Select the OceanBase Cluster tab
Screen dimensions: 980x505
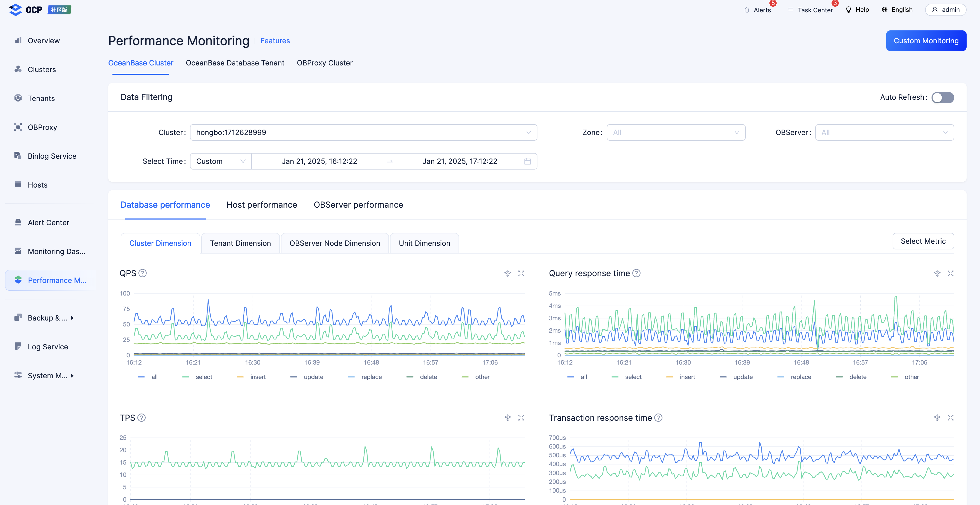tap(141, 63)
